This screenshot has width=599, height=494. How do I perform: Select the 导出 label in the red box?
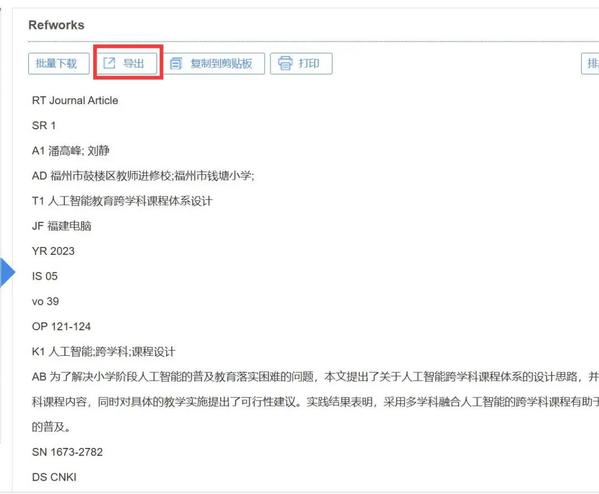(134, 63)
